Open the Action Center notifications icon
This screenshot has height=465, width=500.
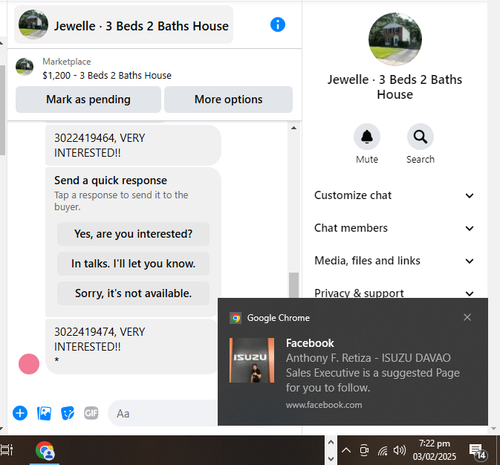(477, 451)
